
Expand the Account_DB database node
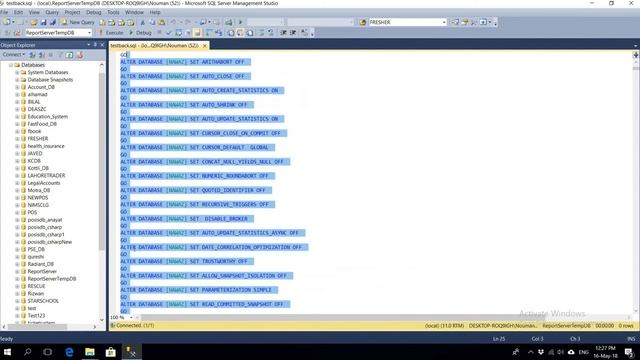coord(17,87)
